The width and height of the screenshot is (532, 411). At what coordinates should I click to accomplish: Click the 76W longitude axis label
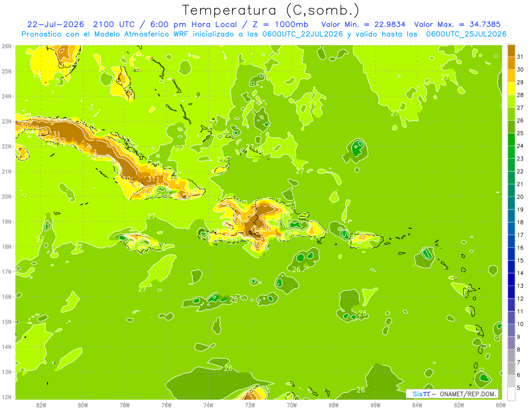(166, 404)
